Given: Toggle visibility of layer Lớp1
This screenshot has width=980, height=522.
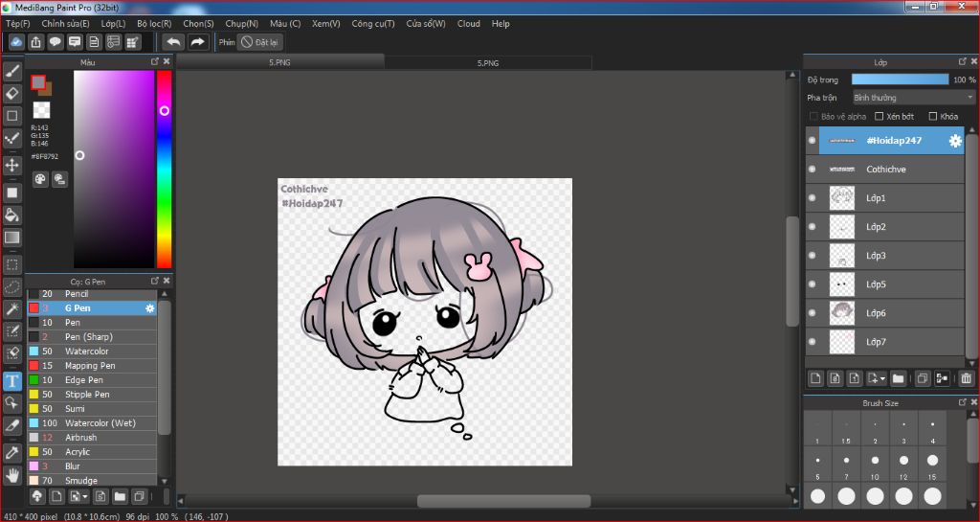Looking at the screenshot, I should 812,198.
